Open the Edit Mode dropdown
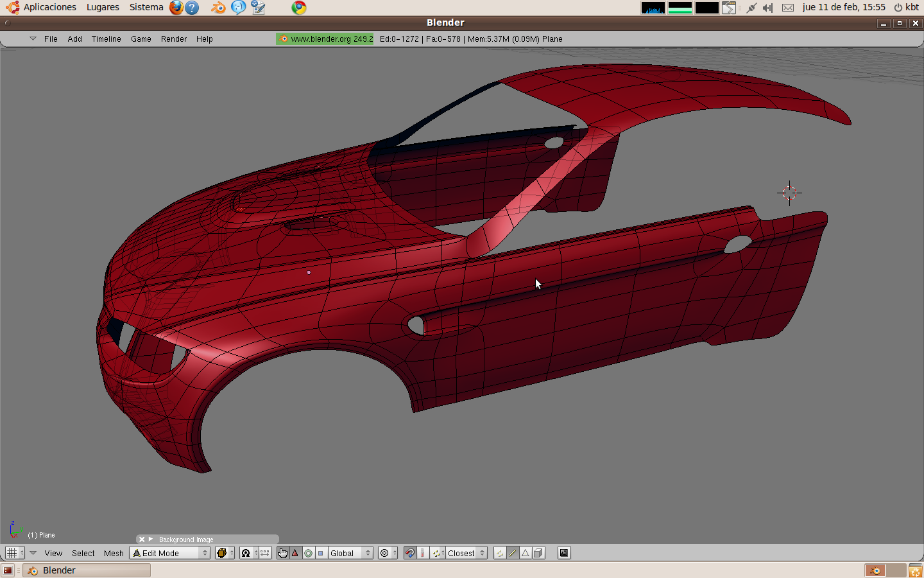This screenshot has width=924, height=578. pos(170,553)
